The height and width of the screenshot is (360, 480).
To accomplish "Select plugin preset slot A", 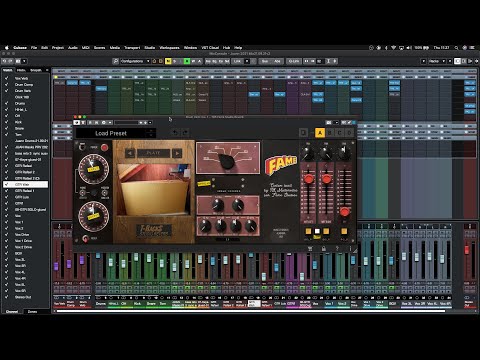I will pyautogui.click(x=320, y=133).
